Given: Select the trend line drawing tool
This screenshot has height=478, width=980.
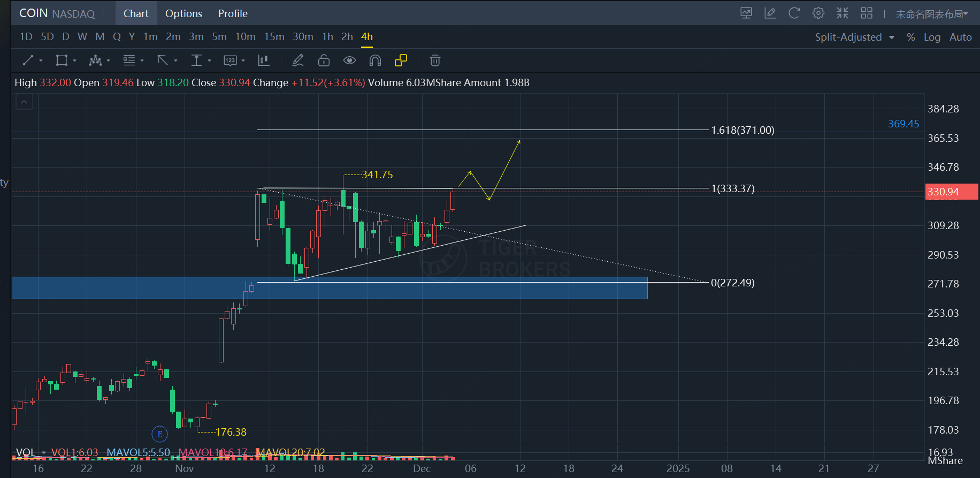Looking at the screenshot, I should (28, 60).
